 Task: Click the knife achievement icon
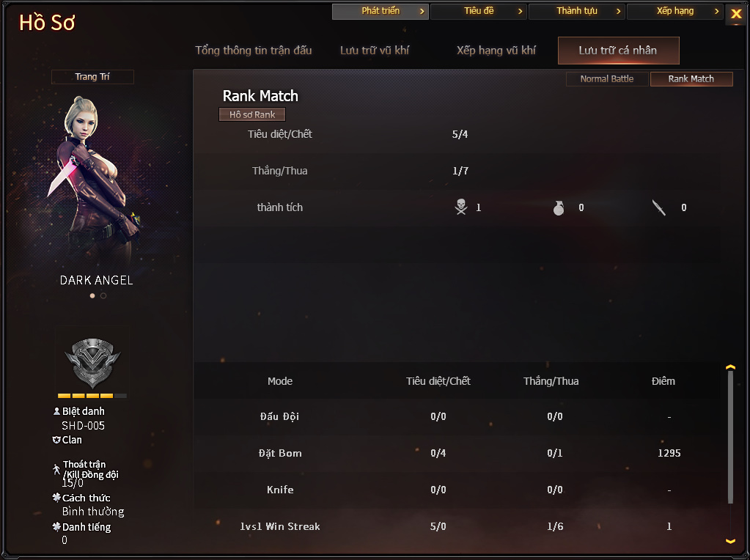(658, 207)
